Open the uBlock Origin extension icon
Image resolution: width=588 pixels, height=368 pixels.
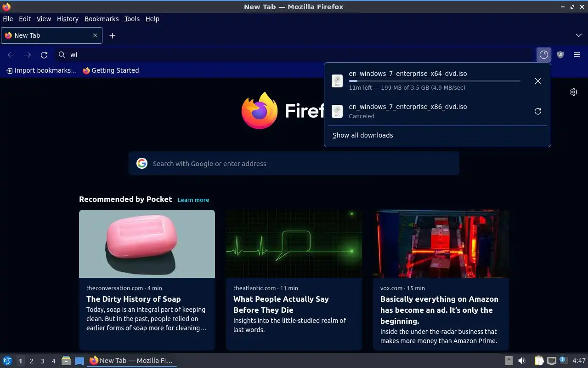560,55
